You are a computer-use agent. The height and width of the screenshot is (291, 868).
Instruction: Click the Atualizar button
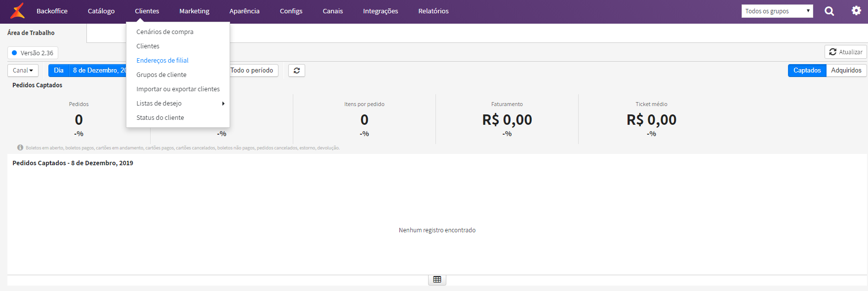point(846,52)
